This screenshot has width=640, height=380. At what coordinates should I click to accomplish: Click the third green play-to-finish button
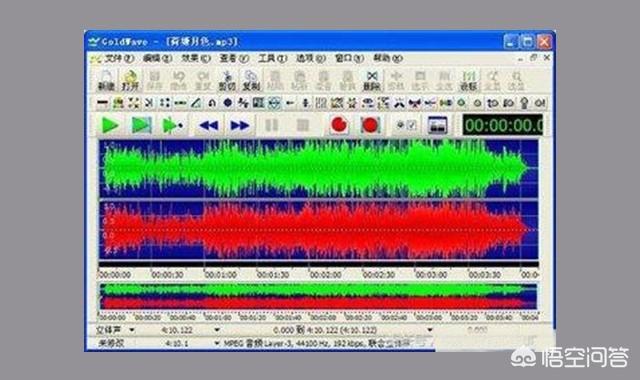[x=173, y=125]
